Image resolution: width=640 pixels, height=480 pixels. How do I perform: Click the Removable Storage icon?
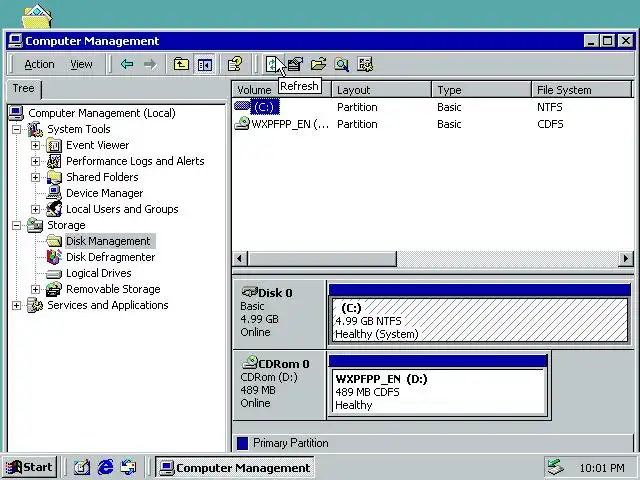54,289
